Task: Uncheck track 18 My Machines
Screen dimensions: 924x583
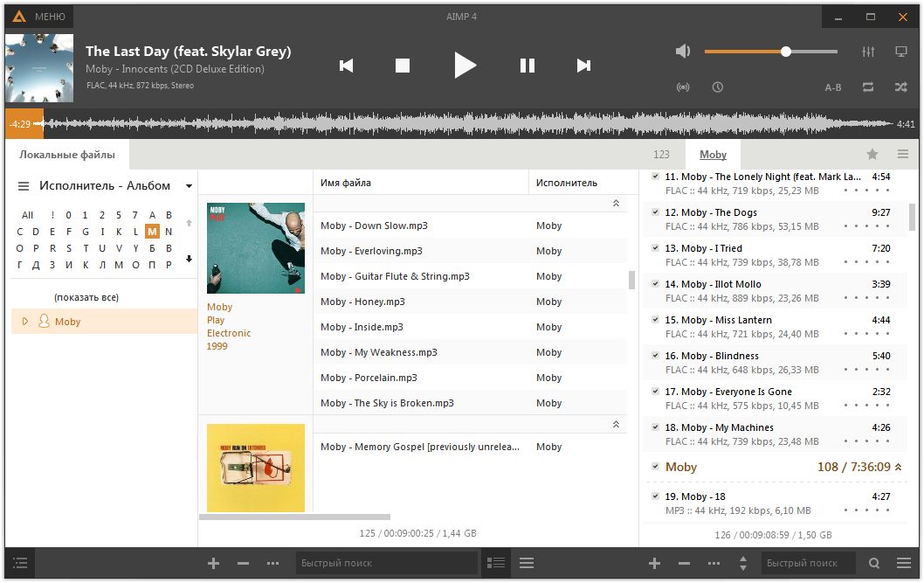Action: (x=655, y=427)
